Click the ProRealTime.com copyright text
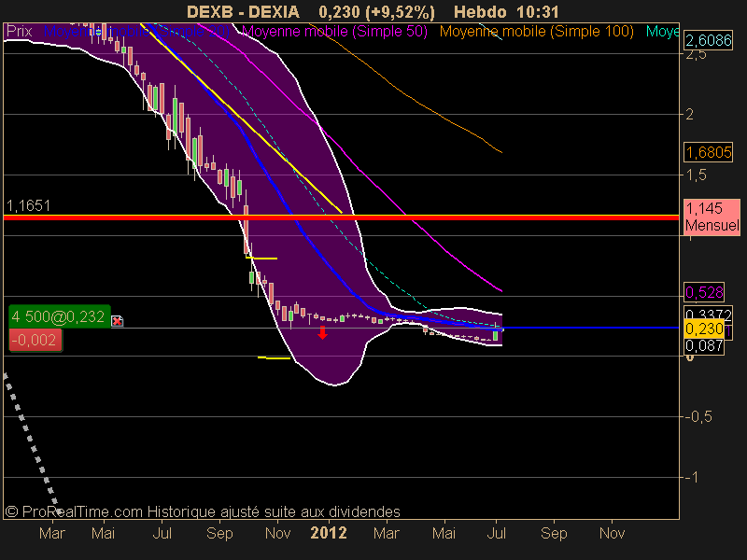Viewport: 747px width, 560px height. click(203, 511)
